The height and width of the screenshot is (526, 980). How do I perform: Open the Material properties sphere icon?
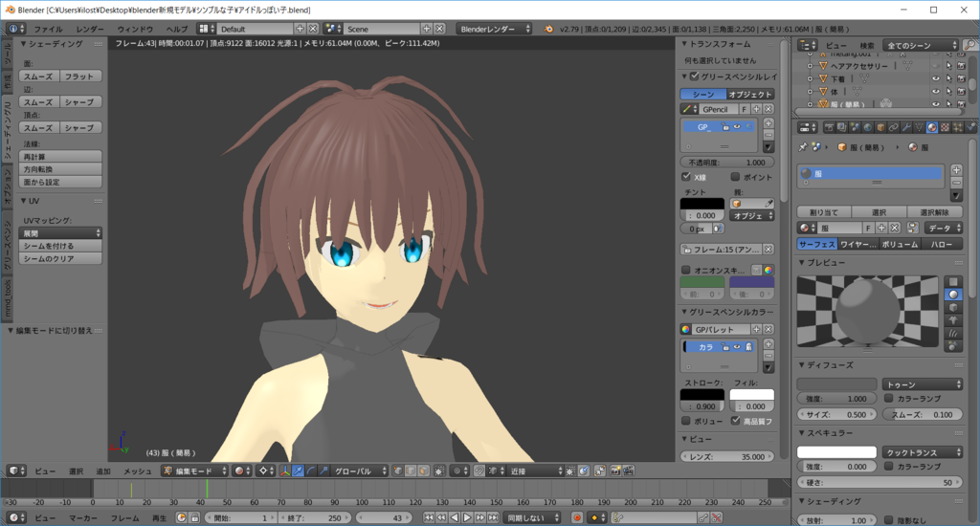pos(932,127)
